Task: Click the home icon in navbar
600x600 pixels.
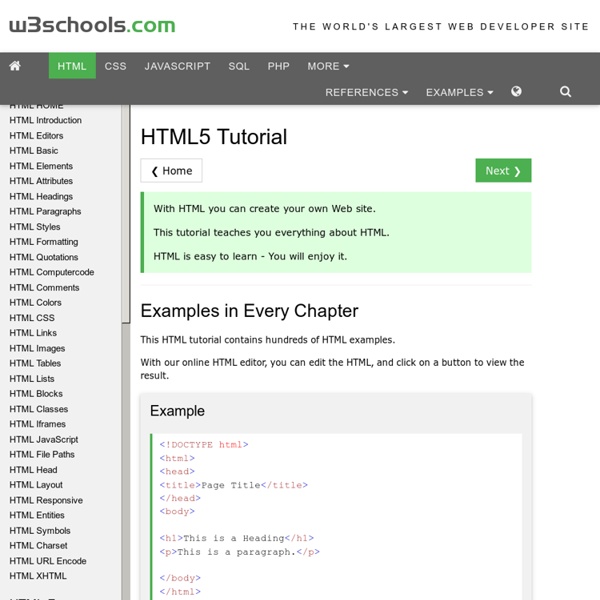Action: (15, 66)
